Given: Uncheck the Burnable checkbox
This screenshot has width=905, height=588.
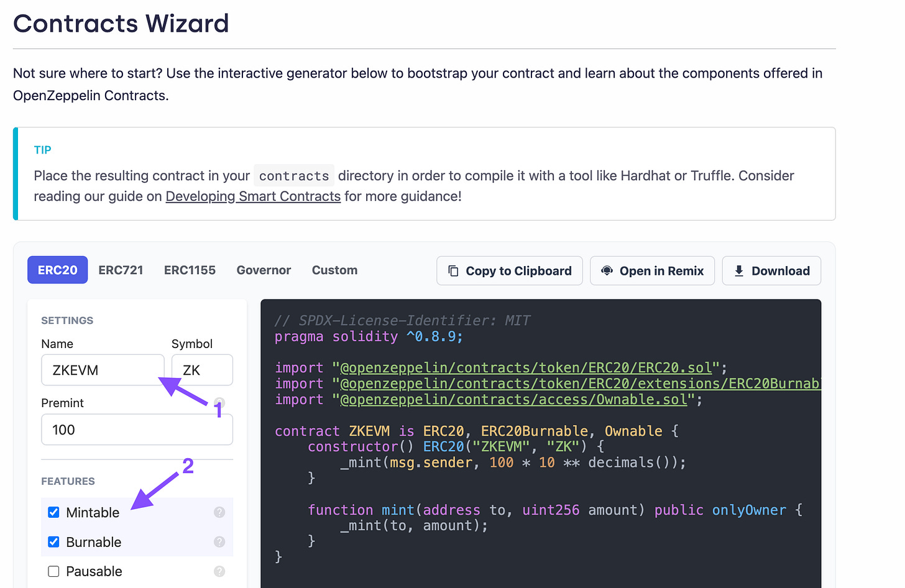Looking at the screenshot, I should point(53,542).
